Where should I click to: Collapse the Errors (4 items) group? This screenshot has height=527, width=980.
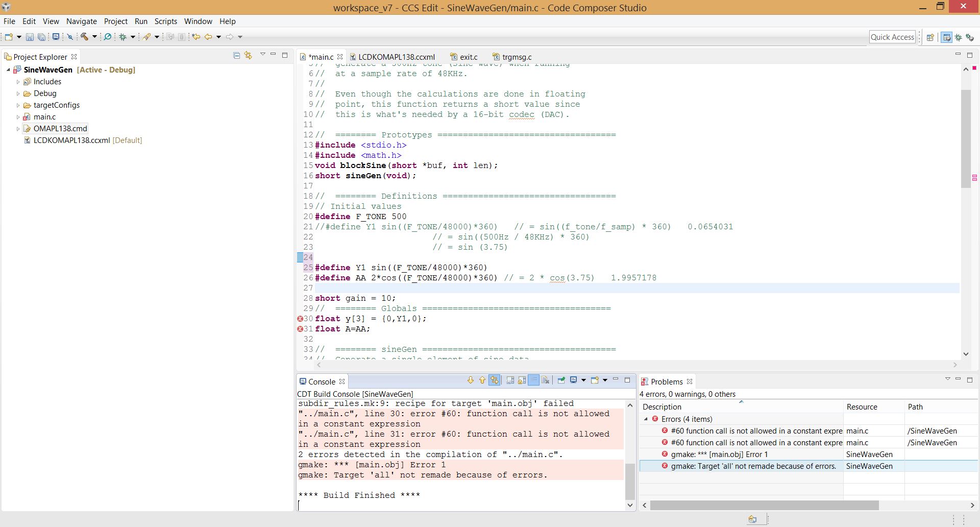[x=646, y=419]
